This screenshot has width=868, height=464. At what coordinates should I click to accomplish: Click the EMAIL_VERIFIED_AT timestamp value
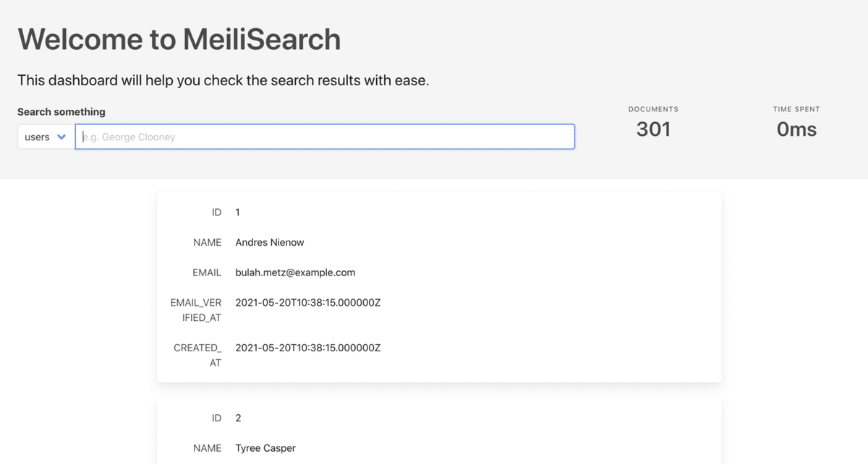[307, 303]
